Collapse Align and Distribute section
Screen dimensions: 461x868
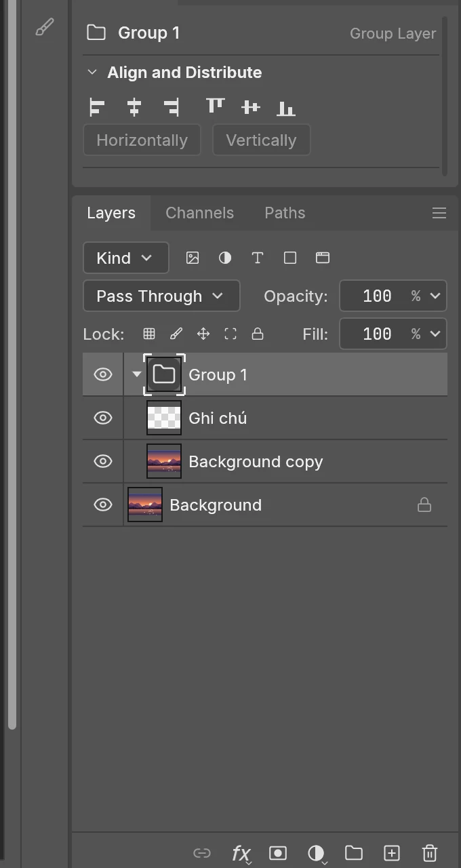point(92,72)
